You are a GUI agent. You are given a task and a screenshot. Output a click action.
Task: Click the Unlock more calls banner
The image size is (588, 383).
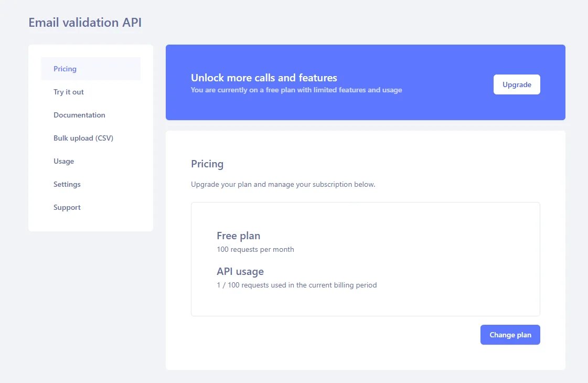366,82
